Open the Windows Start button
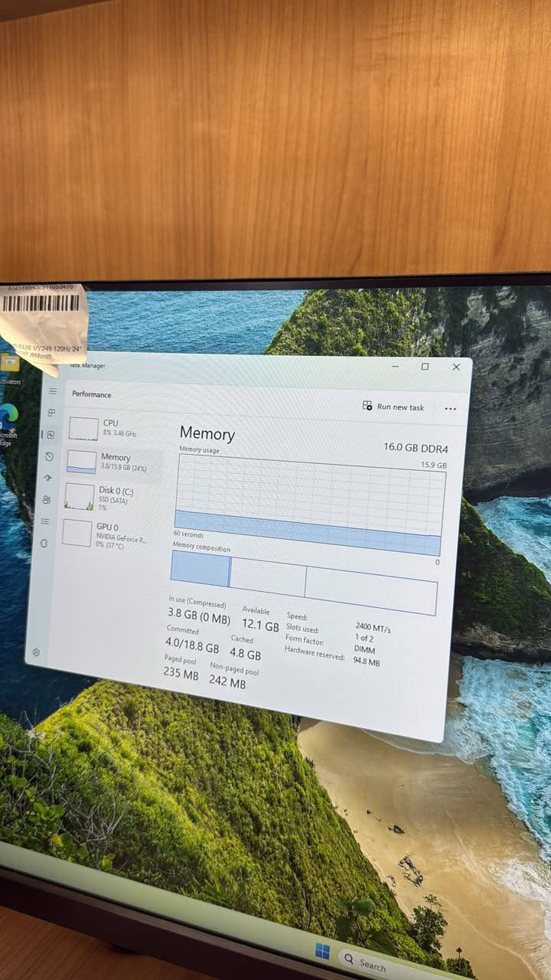This screenshot has width=551, height=980. [322, 950]
